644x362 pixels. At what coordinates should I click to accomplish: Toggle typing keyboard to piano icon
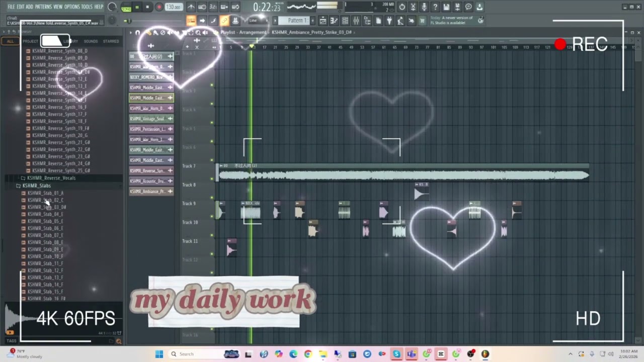tap(191, 21)
